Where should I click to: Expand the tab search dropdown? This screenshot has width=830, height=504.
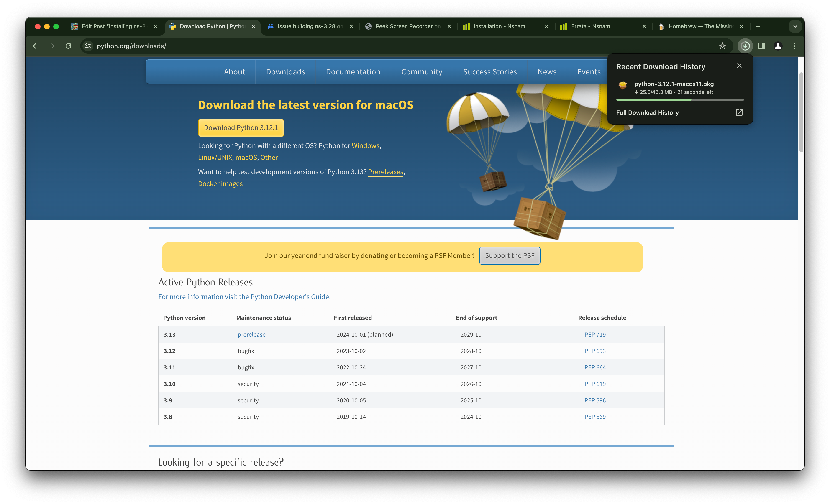point(795,26)
